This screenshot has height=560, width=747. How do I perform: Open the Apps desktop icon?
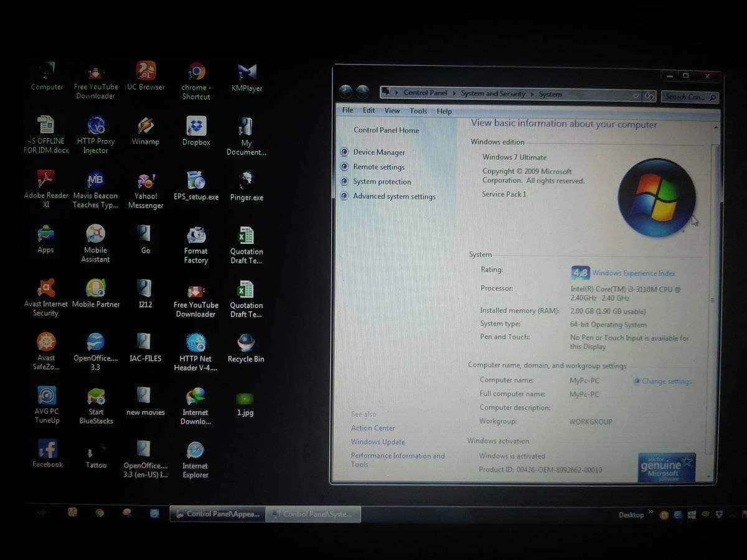[45, 240]
